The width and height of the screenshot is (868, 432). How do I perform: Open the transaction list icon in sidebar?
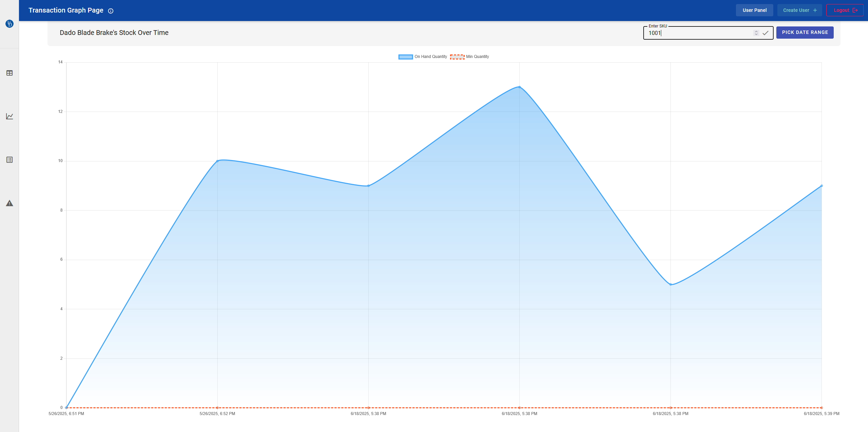pos(10,160)
